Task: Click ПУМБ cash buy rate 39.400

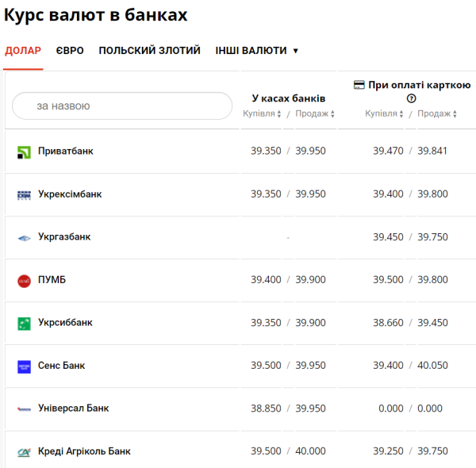Action: [x=266, y=279]
